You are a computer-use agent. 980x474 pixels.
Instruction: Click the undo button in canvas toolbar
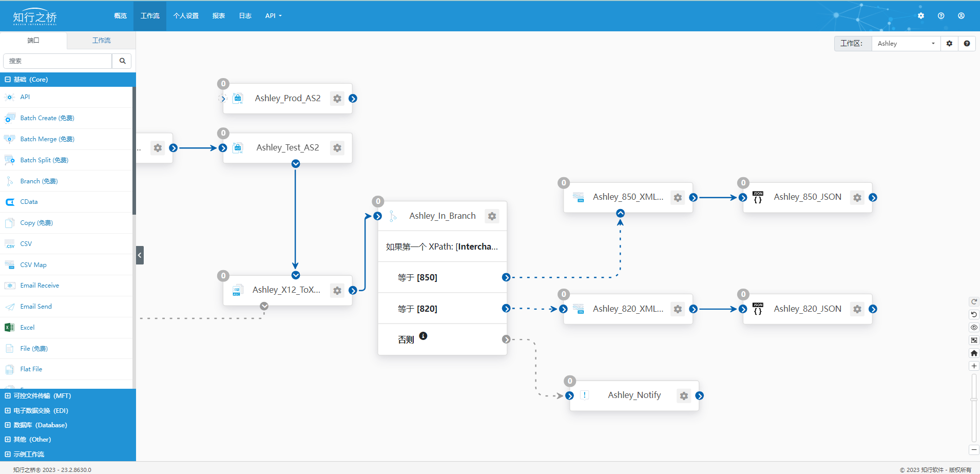974,314
